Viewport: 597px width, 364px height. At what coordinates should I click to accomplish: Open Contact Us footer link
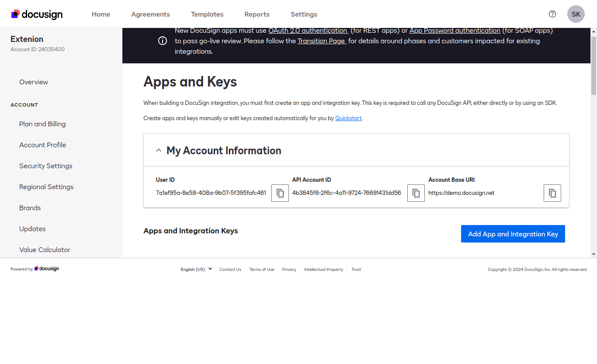pos(230,270)
